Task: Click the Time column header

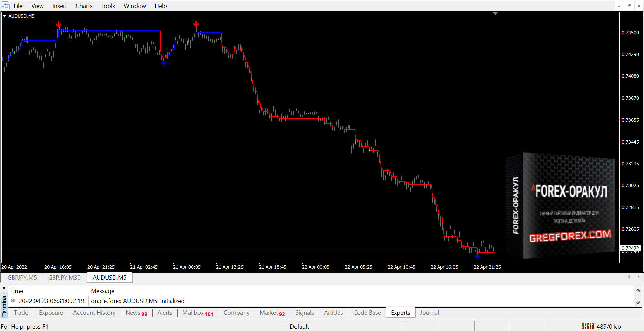Action: click(17, 291)
